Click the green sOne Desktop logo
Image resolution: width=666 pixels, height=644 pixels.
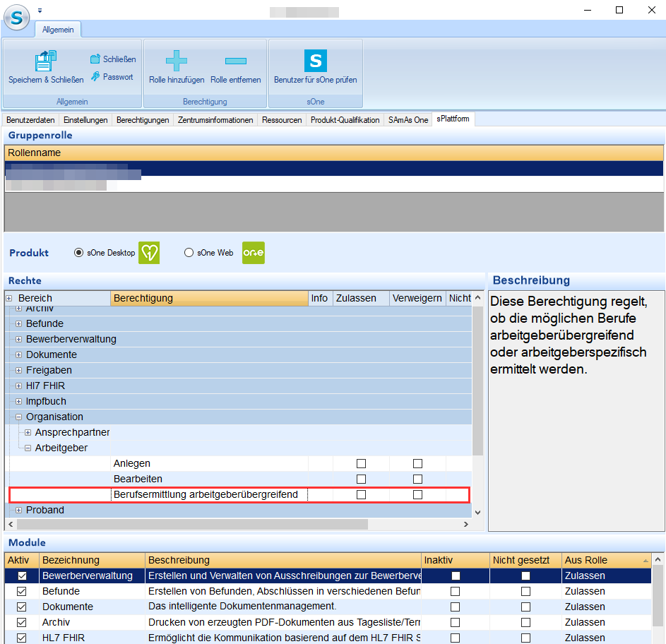(149, 253)
